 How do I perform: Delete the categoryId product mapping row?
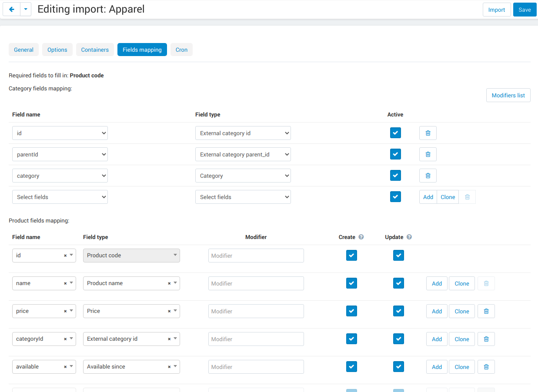point(486,339)
